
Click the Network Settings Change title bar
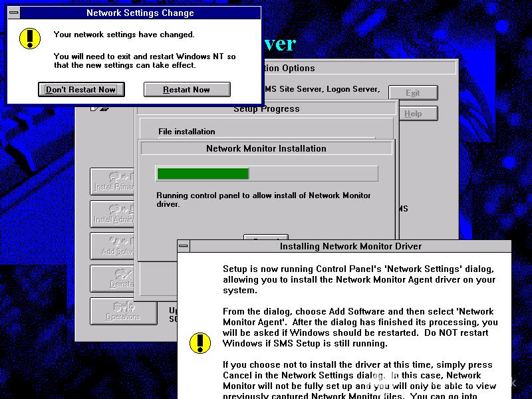click(x=140, y=13)
